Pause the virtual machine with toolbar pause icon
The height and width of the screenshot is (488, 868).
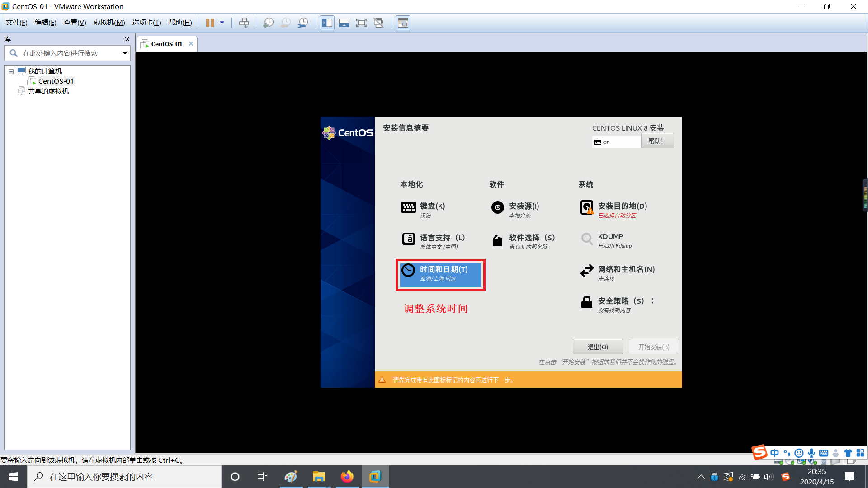[210, 23]
